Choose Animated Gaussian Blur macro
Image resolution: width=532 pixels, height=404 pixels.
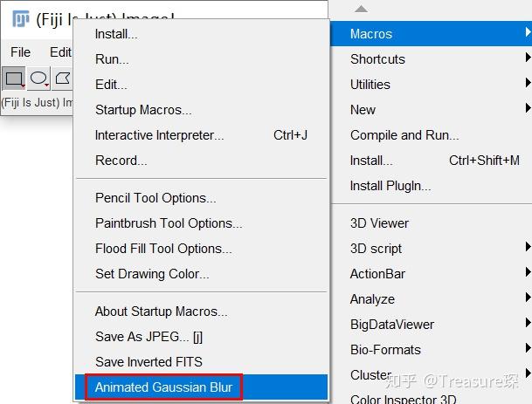[164, 387]
